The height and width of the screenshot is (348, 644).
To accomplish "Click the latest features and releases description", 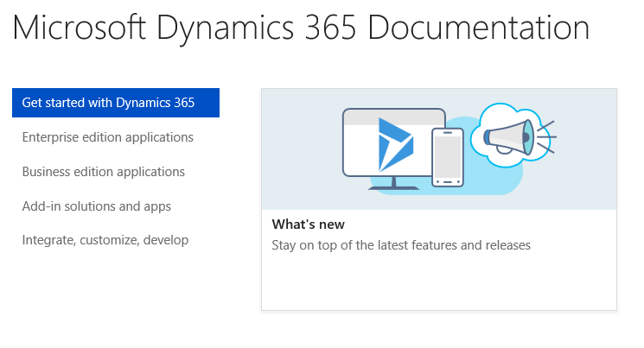I will [x=401, y=245].
